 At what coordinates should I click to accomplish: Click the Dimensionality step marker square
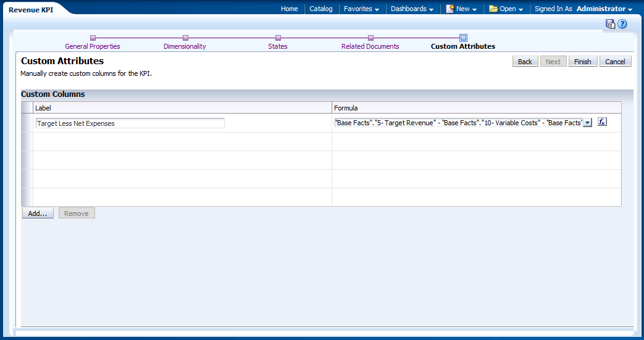pos(185,38)
